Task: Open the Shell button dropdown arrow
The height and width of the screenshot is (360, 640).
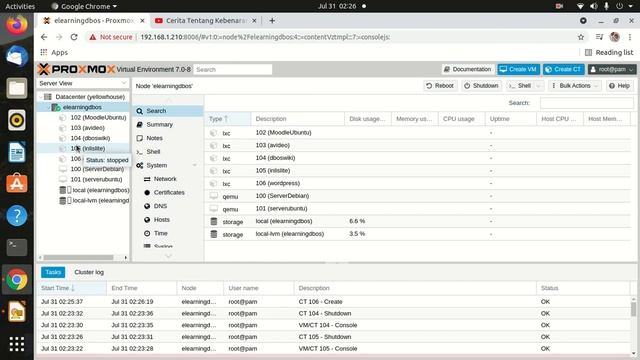Action: coord(538,86)
